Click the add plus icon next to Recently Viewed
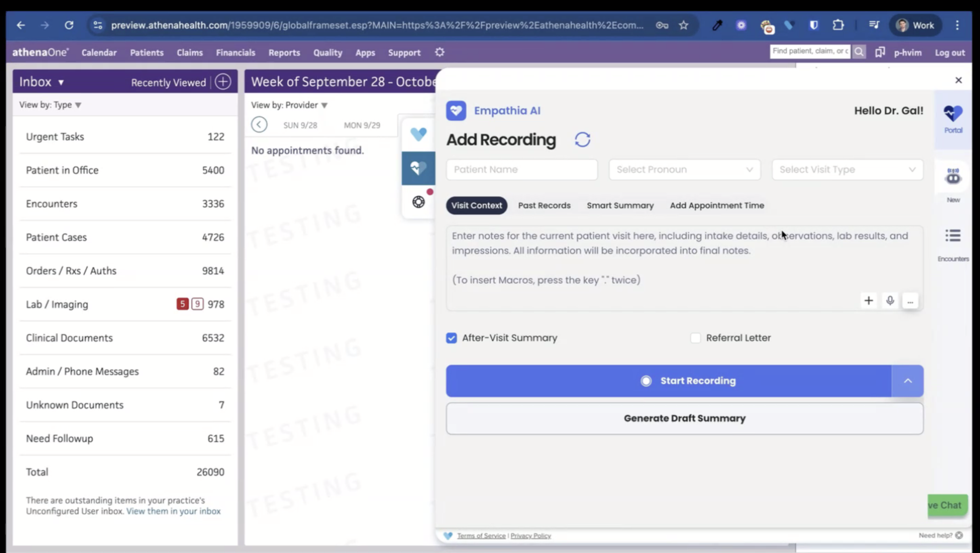The height and width of the screenshot is (553, 980). tap(223, 82)
